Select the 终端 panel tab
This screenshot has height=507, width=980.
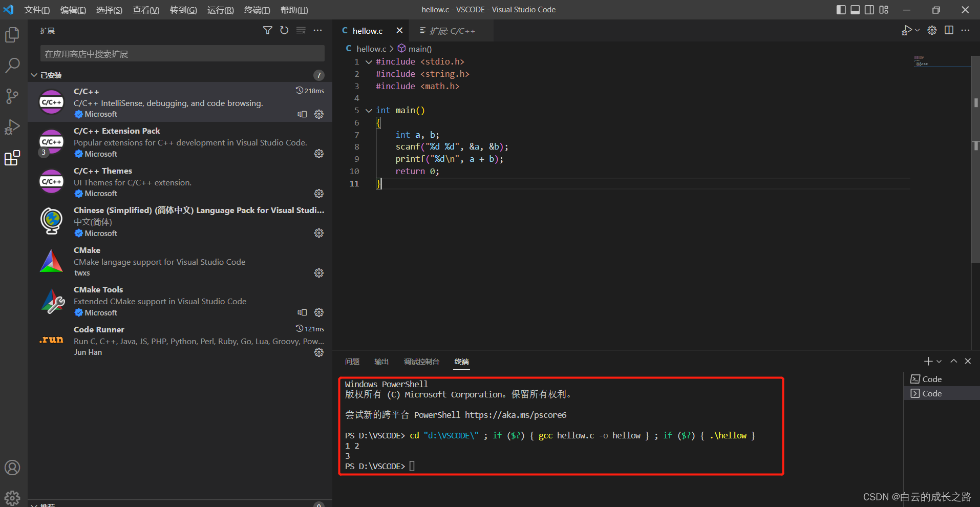(x=461, y=362)
